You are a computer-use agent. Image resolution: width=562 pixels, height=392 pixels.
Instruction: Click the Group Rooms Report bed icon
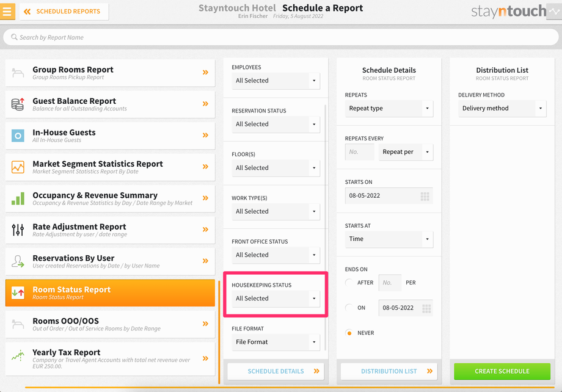click(18, 73)
